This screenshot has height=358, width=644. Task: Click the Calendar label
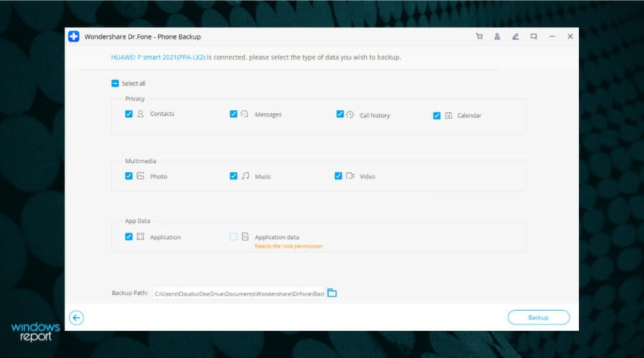coord(469,115)
